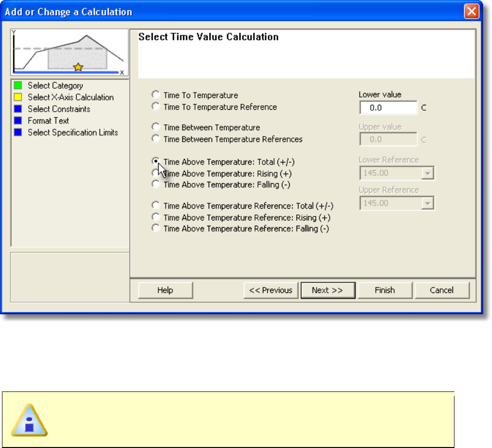Click the Select Time Value Calculation heading

(x=208, y=37)
